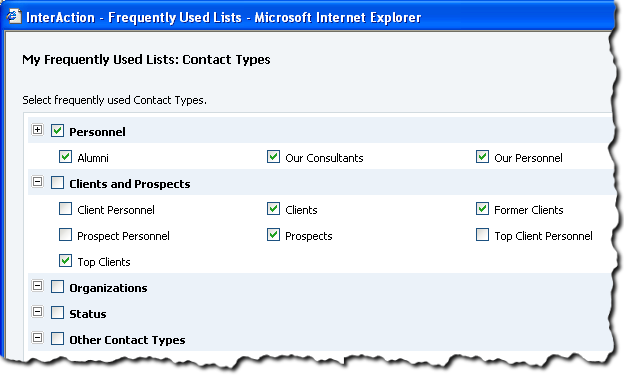
Task: Click the Prospect Personnel label text
Action: [123, 236]
